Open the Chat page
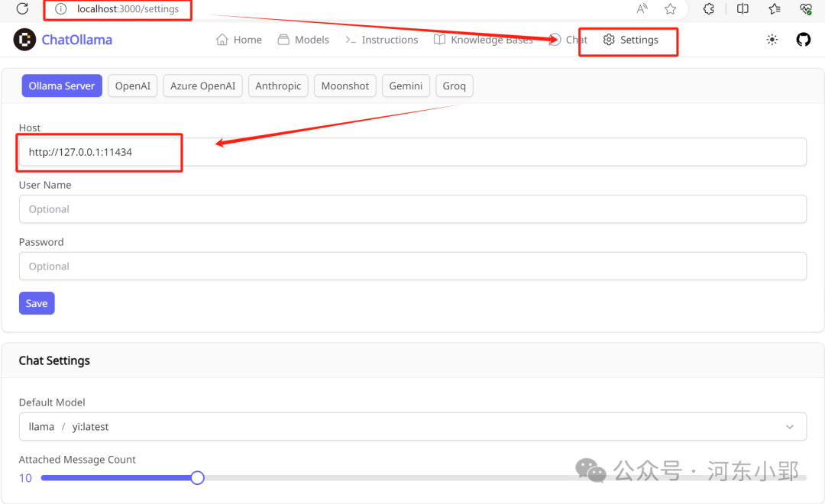This screenshot has width=825, height=504. coord(568,40)
